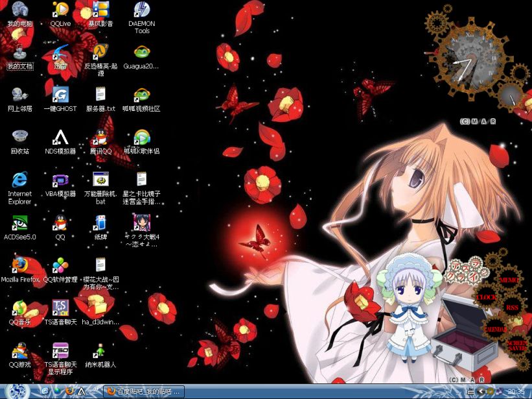Launch サクラ大戦4 game shortcut

[x=141, y=231]
